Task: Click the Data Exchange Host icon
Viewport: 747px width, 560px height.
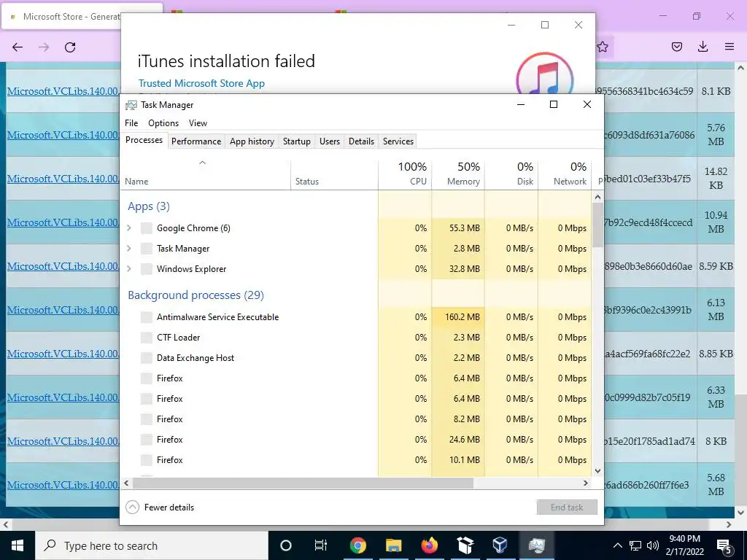Action: point(146,358)
